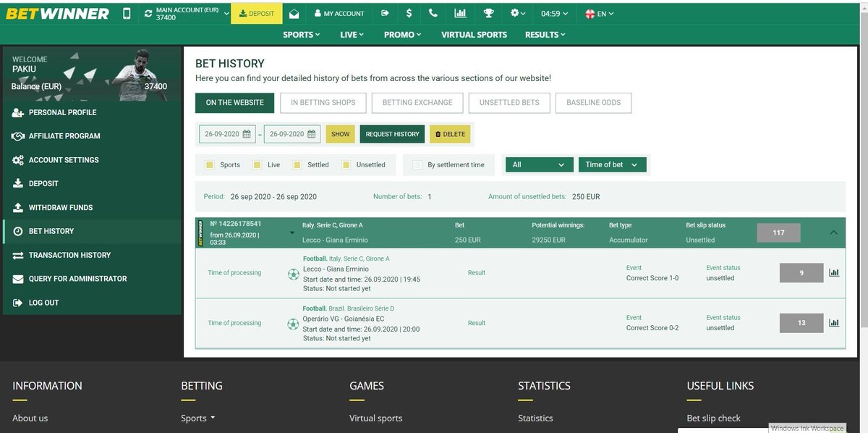Switch to Baseline Odds tab

[x=594, y=103]
